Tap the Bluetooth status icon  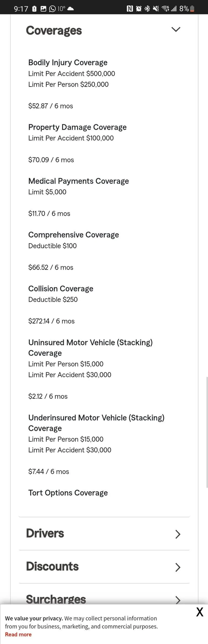147,9
